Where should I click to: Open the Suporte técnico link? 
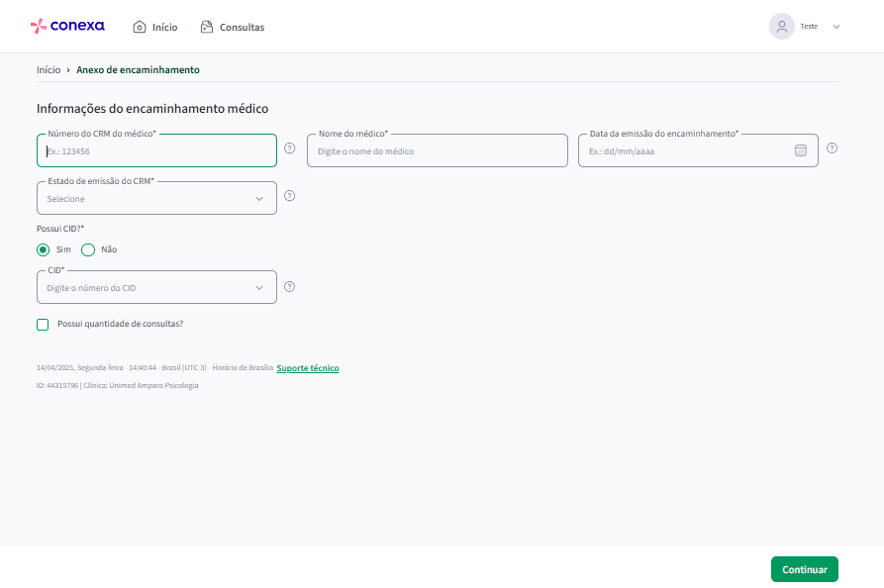[308, 368]
